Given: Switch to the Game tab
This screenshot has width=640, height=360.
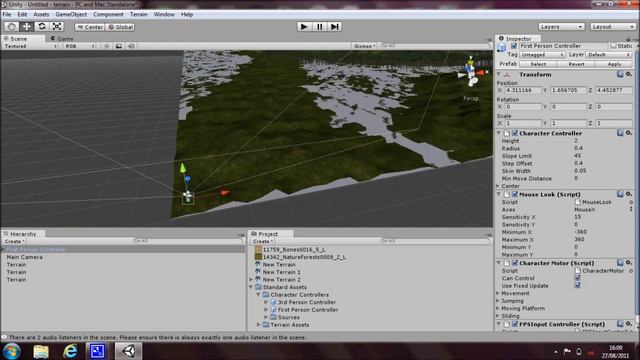Looking at the screenshot, I should coord(62,38).
